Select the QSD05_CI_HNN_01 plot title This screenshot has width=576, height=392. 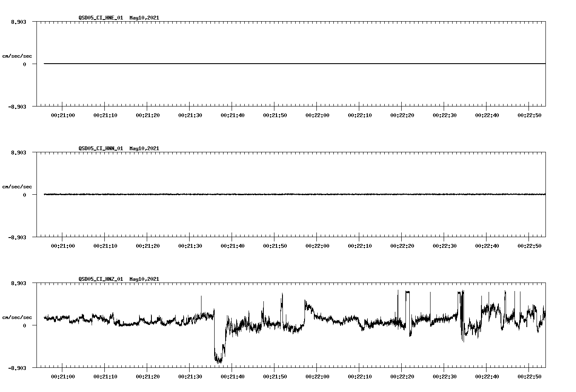coord(119,148)
